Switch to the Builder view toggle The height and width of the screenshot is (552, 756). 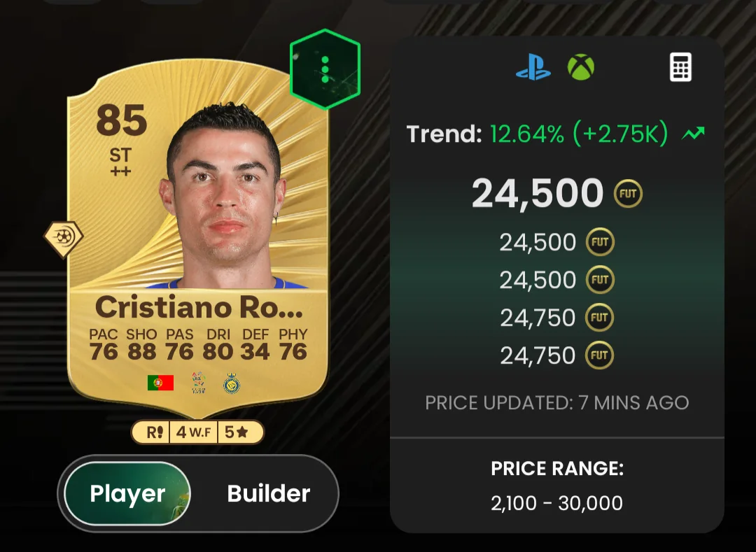[x=269, y=493]
